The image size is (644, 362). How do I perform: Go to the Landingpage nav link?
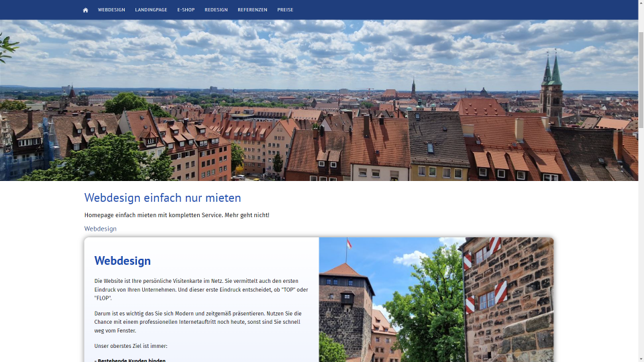(x=151, y=10)
